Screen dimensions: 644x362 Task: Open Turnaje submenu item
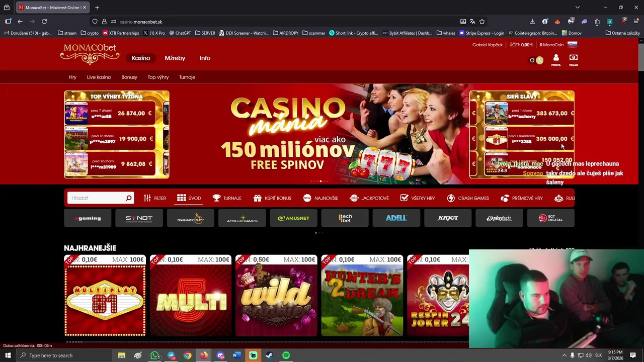point(187,77)
